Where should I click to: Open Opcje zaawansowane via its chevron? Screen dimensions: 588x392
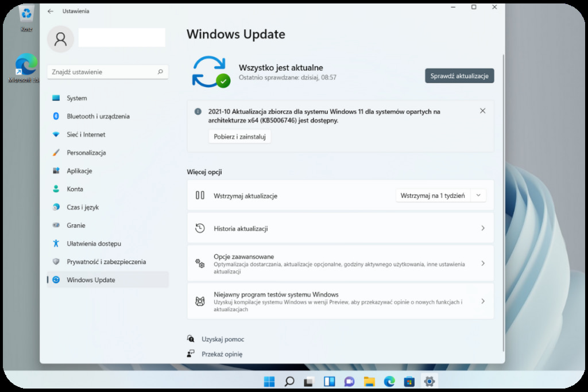(x=482, y=263)
